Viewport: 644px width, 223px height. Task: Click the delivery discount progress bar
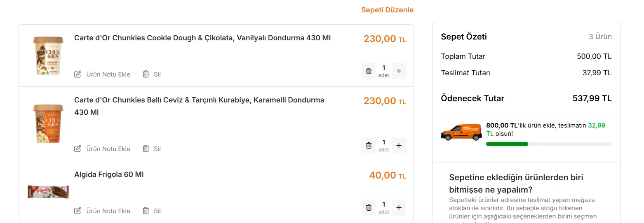[x=549, y=144]
